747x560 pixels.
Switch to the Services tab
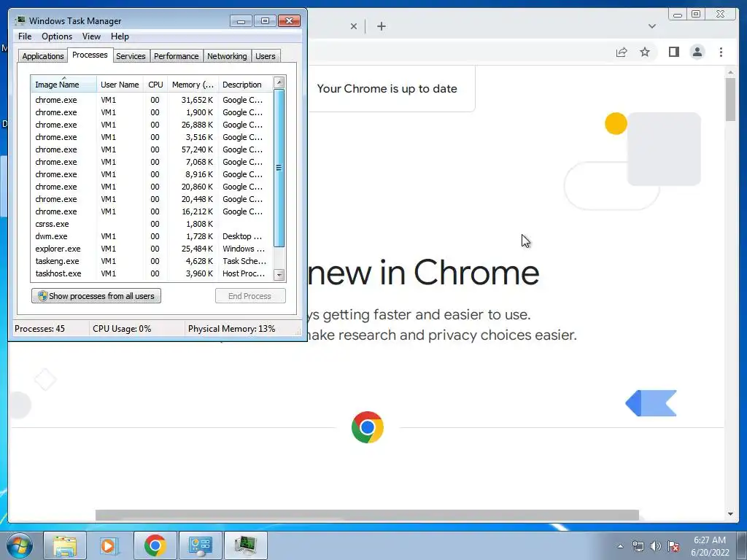[x=131, y=56]
